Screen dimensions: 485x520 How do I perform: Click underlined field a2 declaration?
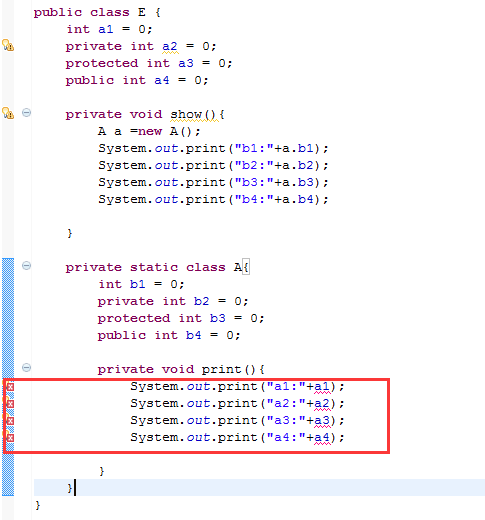[x=170, y=46]
